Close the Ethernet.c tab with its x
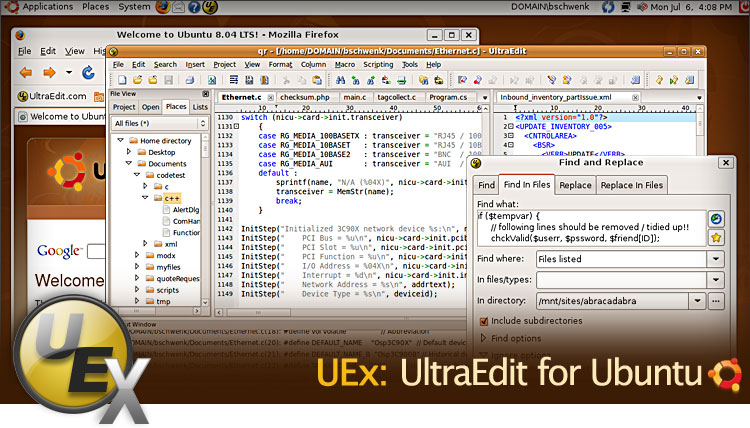 270,98
